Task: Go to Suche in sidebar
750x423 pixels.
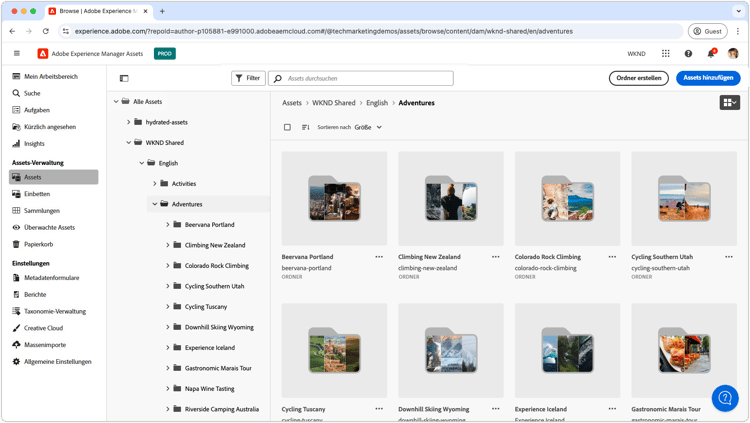Action: tap(26, 93)
